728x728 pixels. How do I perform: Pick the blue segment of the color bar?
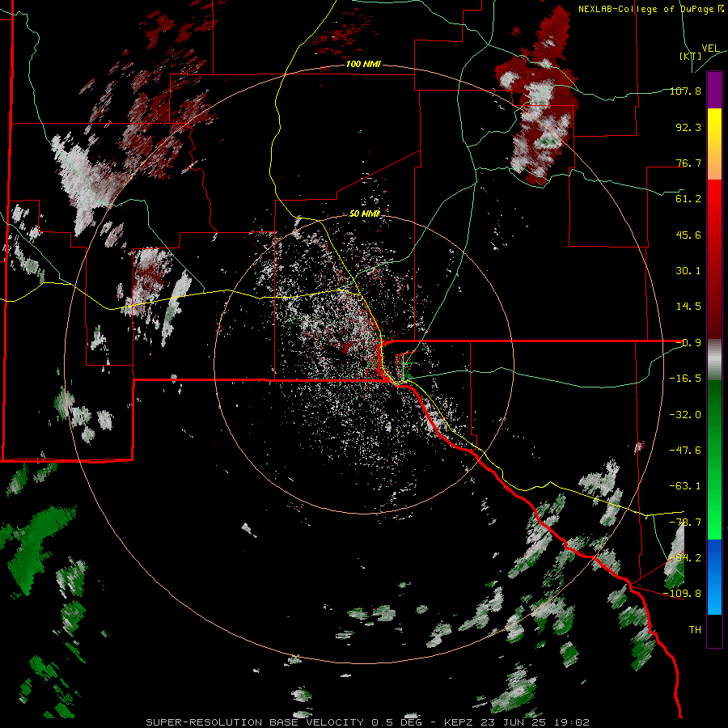(x=714, y=577)
